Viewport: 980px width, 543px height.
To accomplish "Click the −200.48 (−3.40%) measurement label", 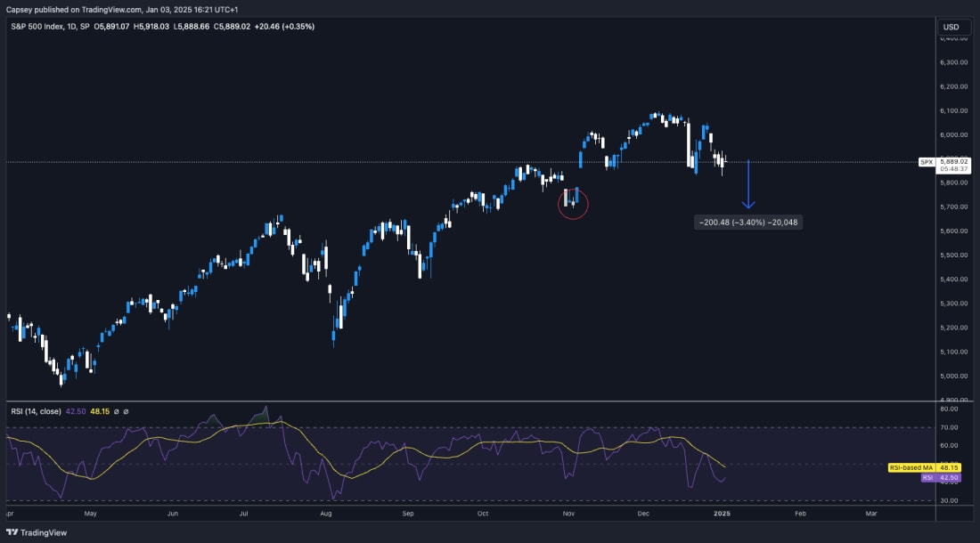I will (x=748, y=223).
